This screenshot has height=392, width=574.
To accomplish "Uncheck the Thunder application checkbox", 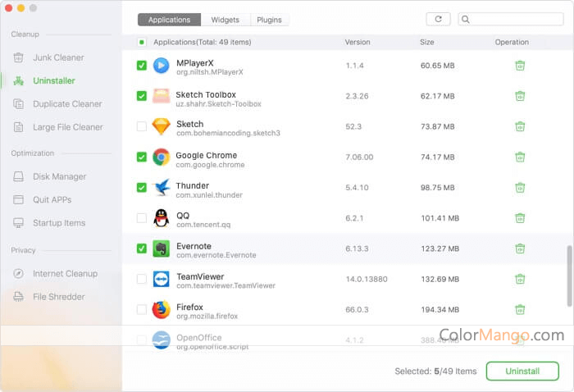I will click(142, 188).
